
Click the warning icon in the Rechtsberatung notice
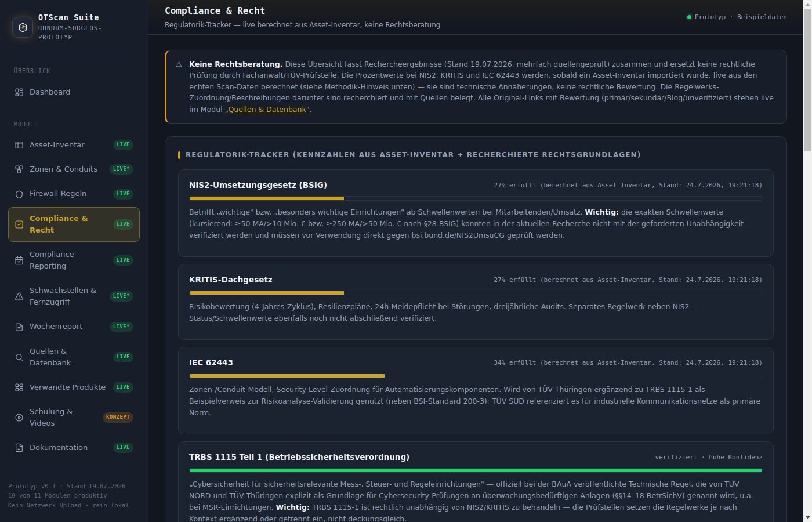(179, 64)
